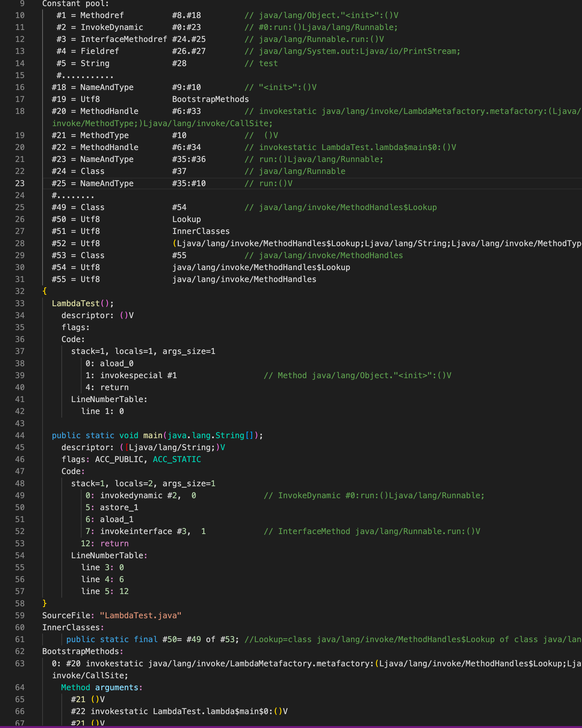Click "line 3: 0" entry

(x=102, y=567)
